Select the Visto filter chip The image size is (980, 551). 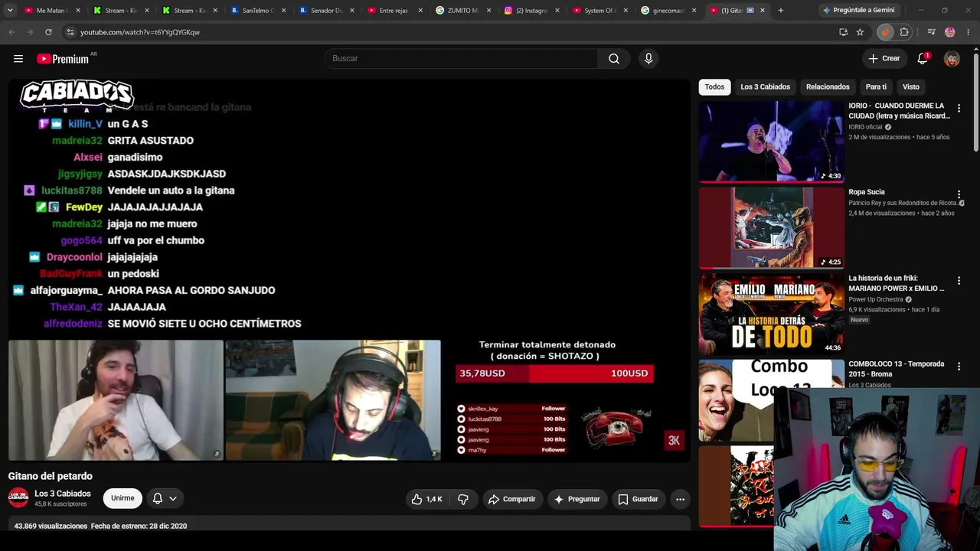911,87
